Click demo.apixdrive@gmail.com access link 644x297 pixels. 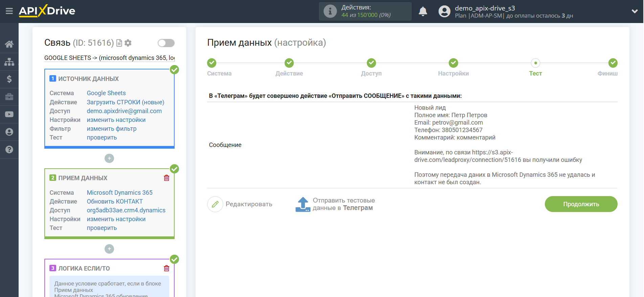click(x=124, y=111)
